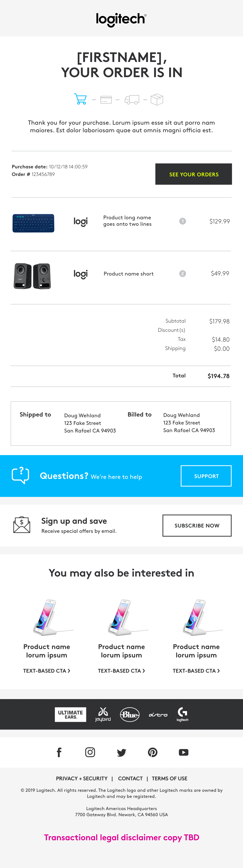The width and height of the screenshot is (243, 868).
Task: Click the Blue microphones brand logo
Action: pyautogui.click(x=130, y=714)
